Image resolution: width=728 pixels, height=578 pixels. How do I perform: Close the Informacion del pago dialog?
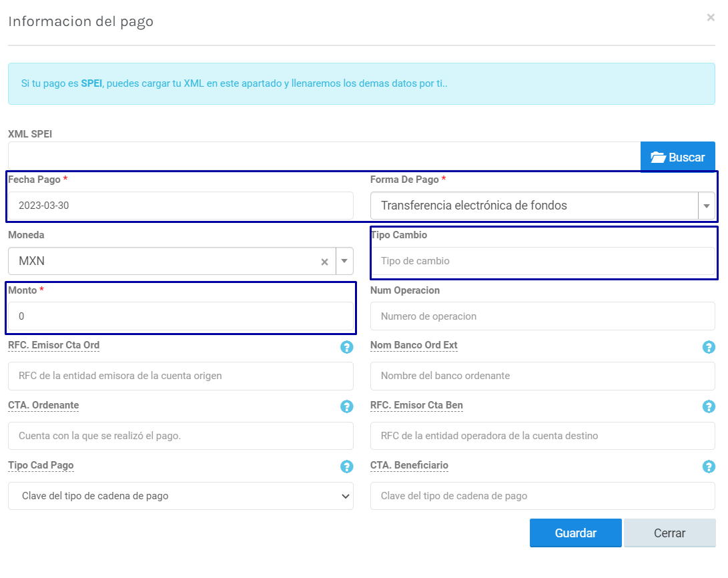click(711, 18)
